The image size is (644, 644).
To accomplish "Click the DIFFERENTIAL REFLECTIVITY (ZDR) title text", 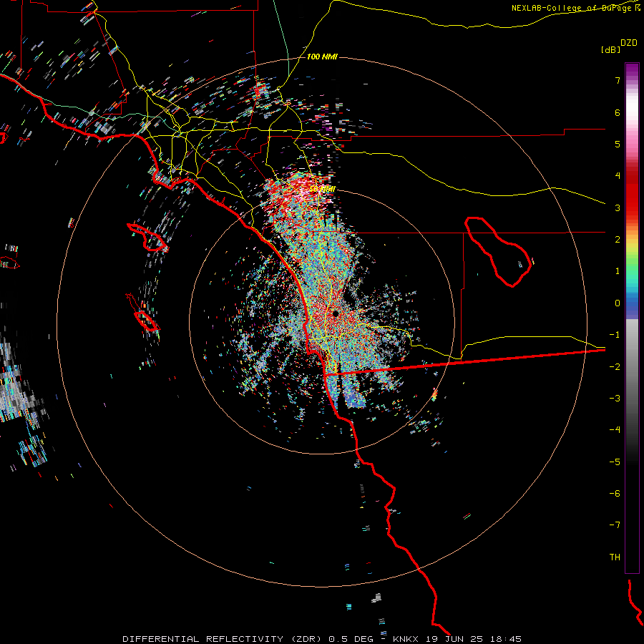I will click(x=223, y=639).
